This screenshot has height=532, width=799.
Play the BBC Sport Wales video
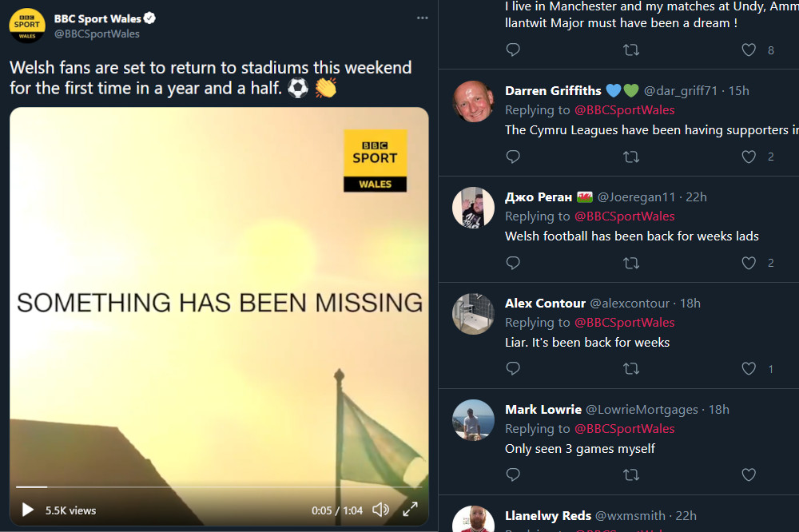(27, 510)
